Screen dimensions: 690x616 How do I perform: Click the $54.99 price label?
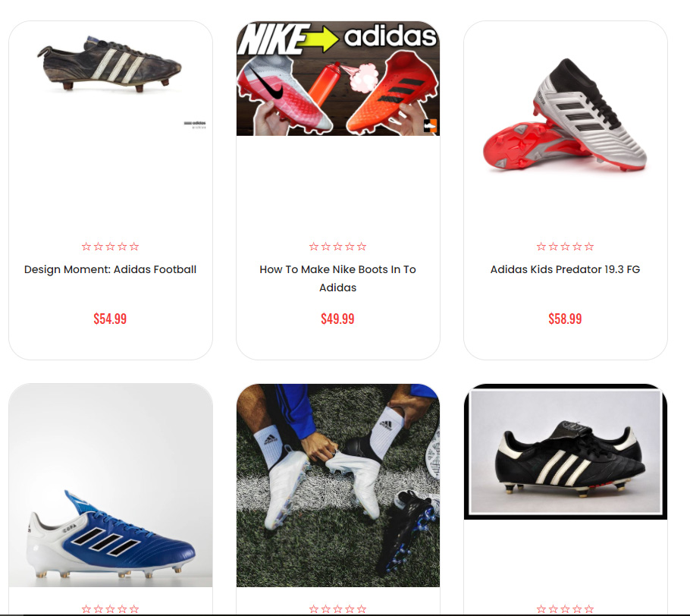[110, 319]
